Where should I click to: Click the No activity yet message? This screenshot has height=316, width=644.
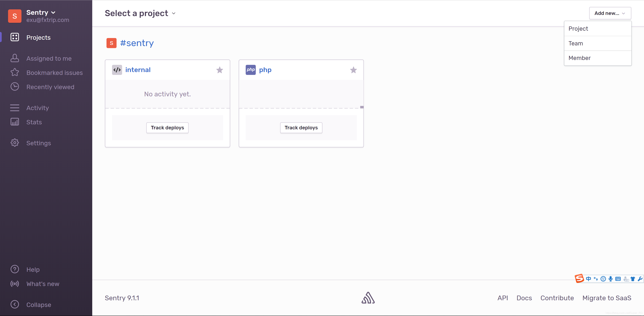coord(168,94)
